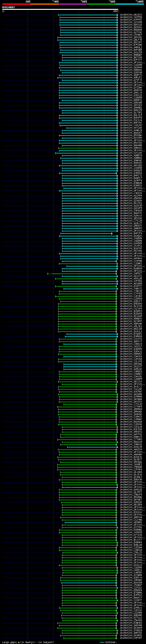The image size is (146, 644).
Task: Click UniRef100_B1ICV8 entry
Action: pyautogui.click(x=131, y=306)
